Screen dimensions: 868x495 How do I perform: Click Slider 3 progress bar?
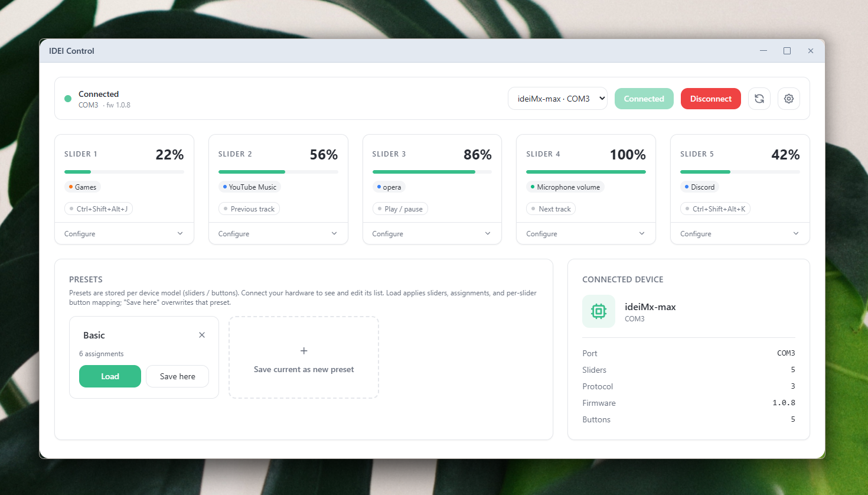coord(432,172)
